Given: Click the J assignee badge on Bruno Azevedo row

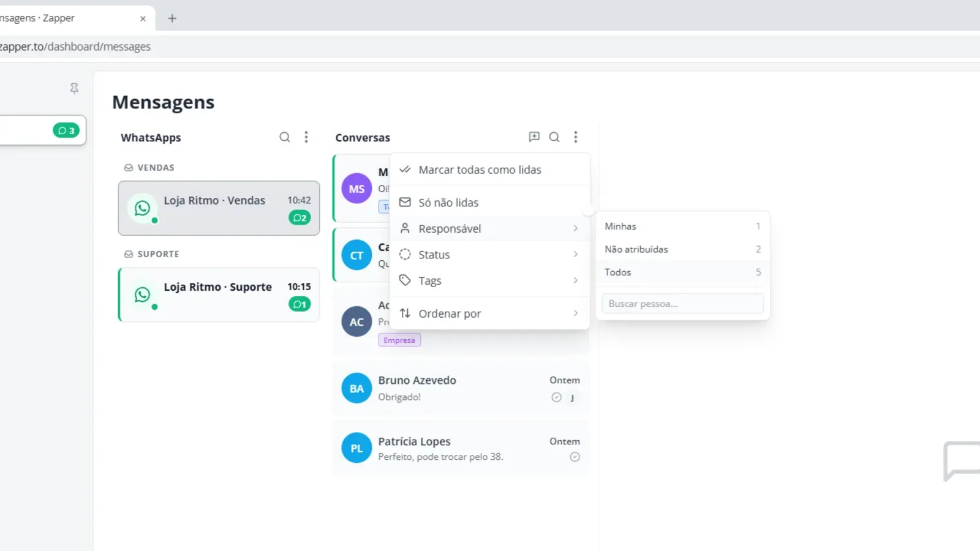Looking at the screenshot, I should [x=572, y=398].
